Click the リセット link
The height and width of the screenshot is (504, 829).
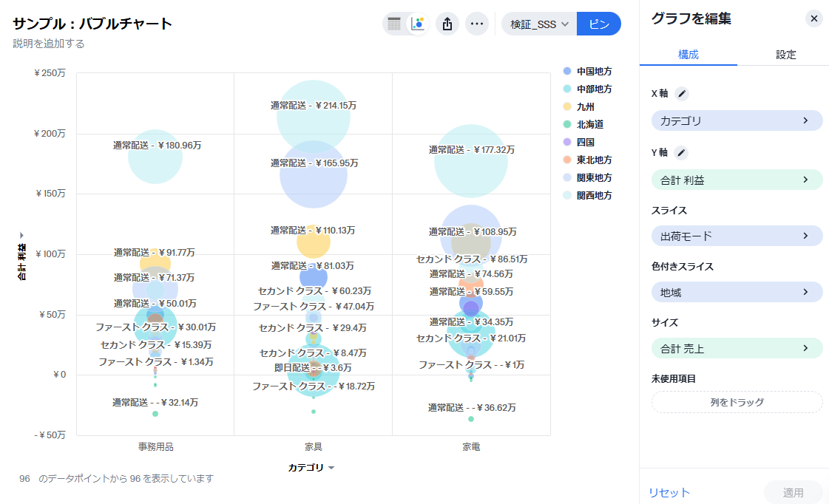[669, 492]
